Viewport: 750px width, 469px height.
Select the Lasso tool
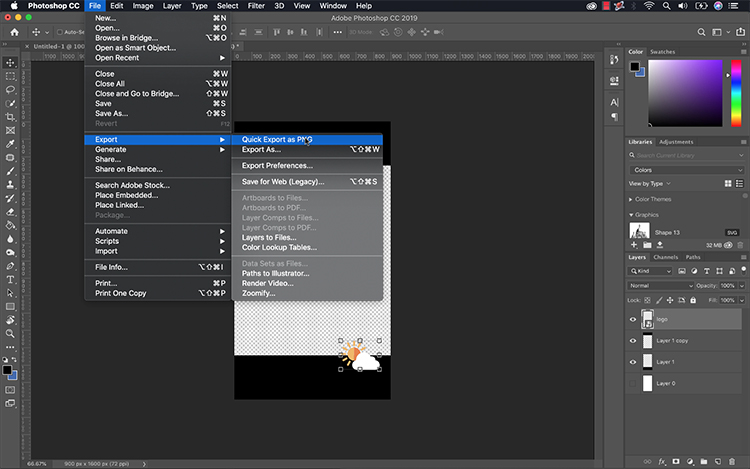click(x=10, y=89)
